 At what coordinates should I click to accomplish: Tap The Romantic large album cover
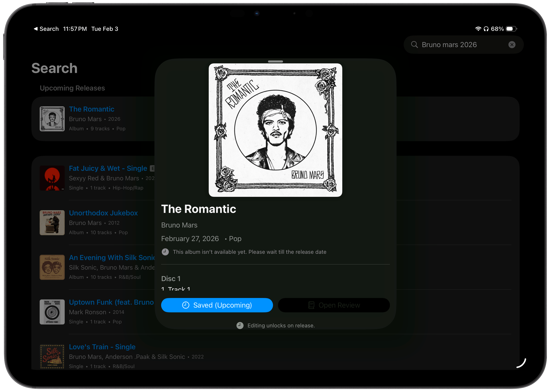pos(275,130)
